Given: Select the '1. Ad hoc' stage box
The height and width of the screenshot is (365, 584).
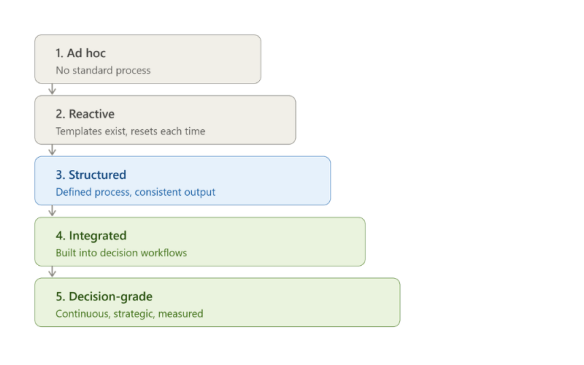Looking at the screenshot, I should click(147, 59).
